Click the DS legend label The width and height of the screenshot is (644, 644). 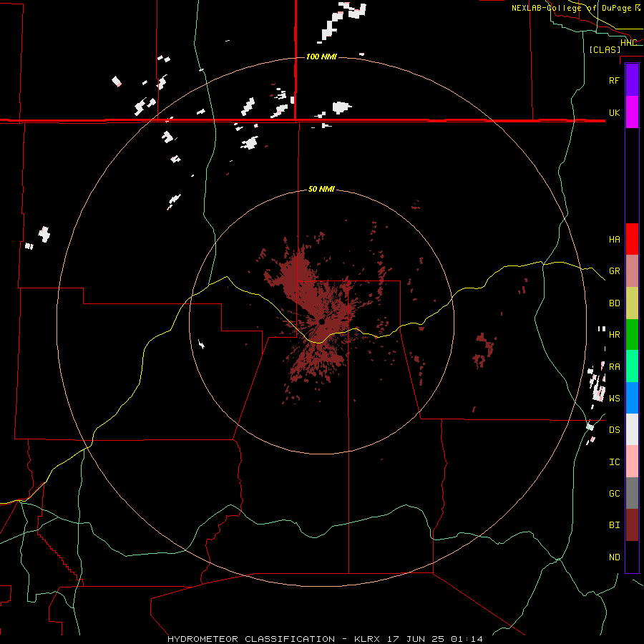pyautogui.click(x=614, y=430)
